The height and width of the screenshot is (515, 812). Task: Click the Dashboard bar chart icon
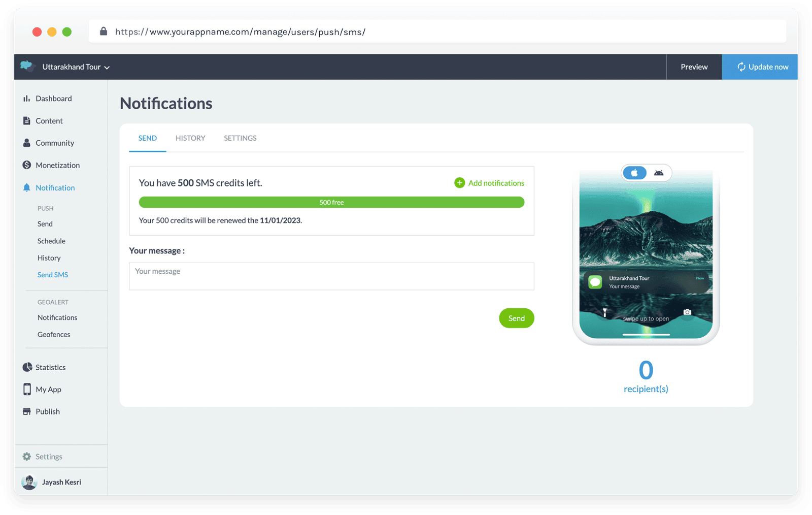point(26,99)
